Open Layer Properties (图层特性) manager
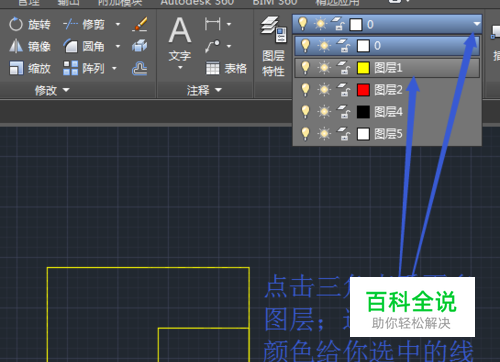Image resolution: width=500 pixels, height=362 pixels. [x=273, y=47]
